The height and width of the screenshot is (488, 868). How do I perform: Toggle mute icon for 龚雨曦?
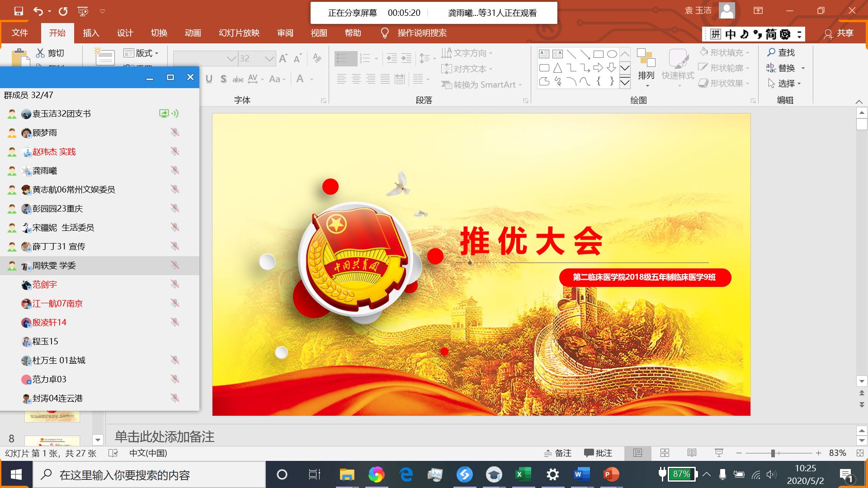click(x=175, y=170)
